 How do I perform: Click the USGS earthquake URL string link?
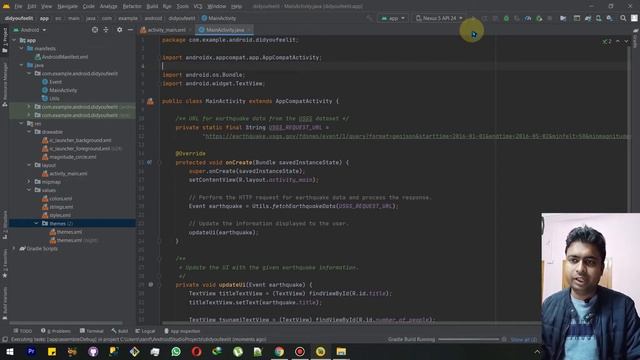point(417,136)
